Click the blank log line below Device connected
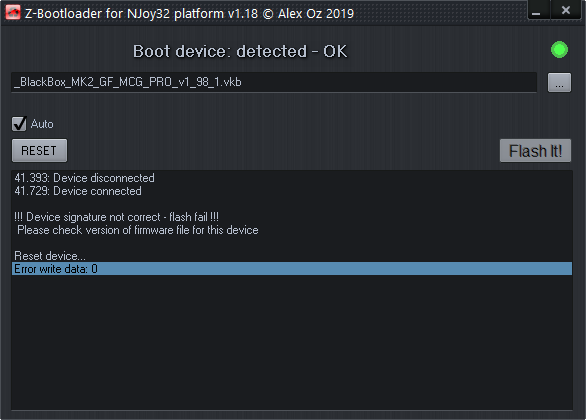 292,204
